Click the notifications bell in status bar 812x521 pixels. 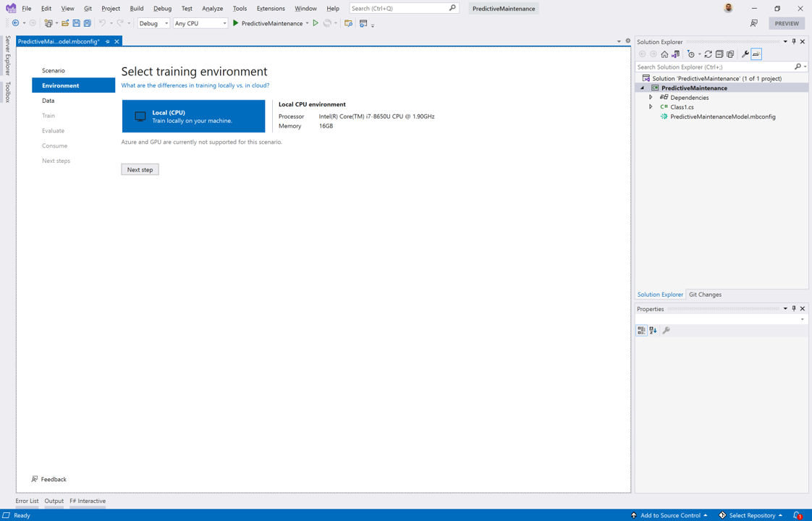(x=798, y=515)
